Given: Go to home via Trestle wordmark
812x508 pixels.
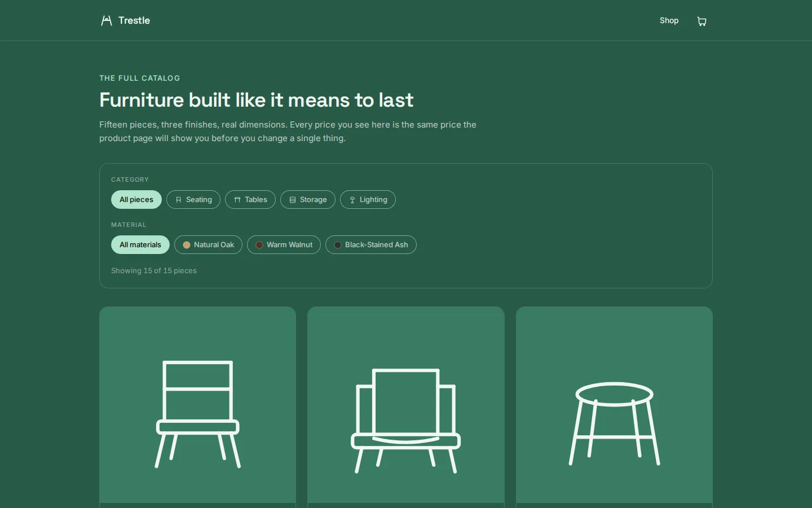Looking at the screenshot, I should pos(134,20).
